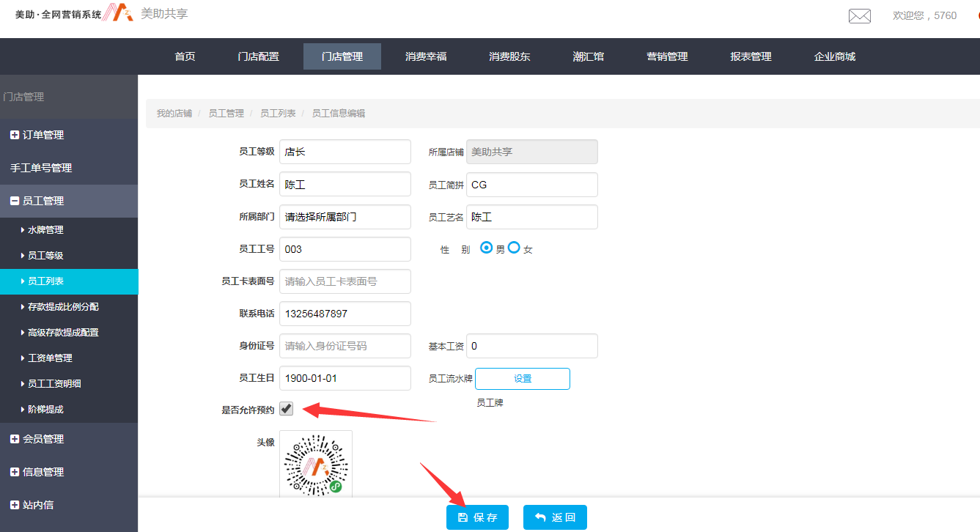Open 员工工资明细 in the sidebar
This screenshot has height=532, width=980.
click(69, 384)
